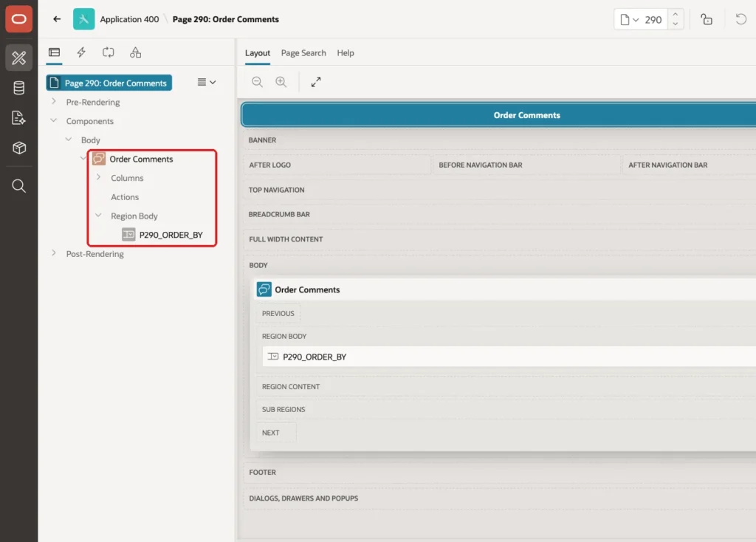Click the sidebar search magnifier icon
This screenshot has width=756, height=542.
point(18,185)
